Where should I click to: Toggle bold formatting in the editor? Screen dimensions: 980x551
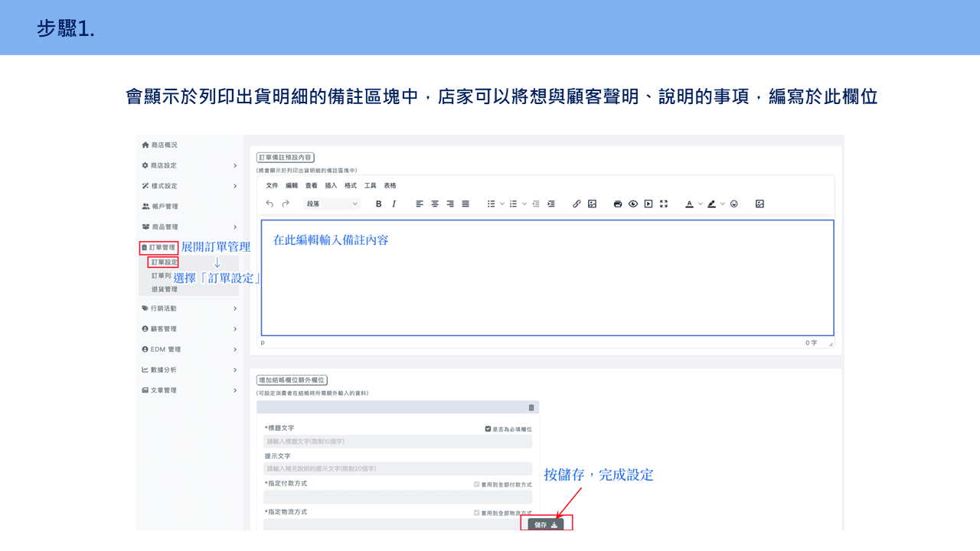tap(378, 204)
